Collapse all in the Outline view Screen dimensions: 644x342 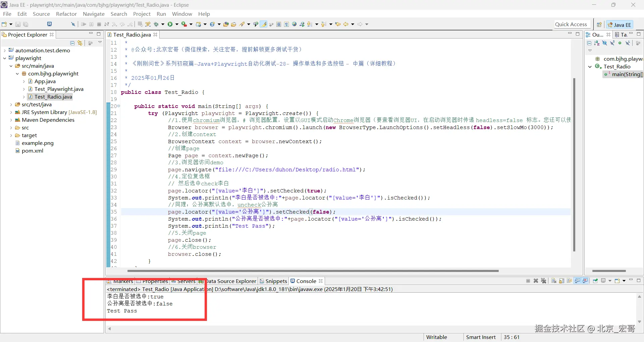tap(589, 43)
